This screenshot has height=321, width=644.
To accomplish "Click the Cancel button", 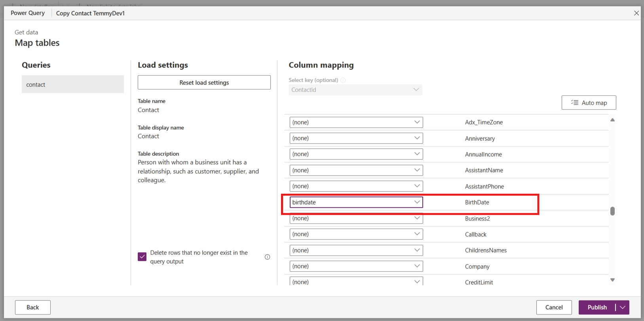I will click(554, 308).
